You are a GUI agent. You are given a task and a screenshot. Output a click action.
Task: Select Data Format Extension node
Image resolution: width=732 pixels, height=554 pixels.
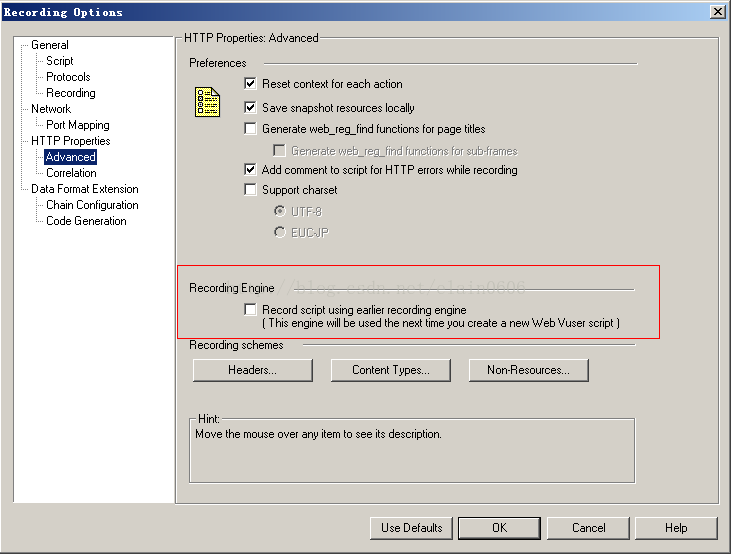(85, 189)
